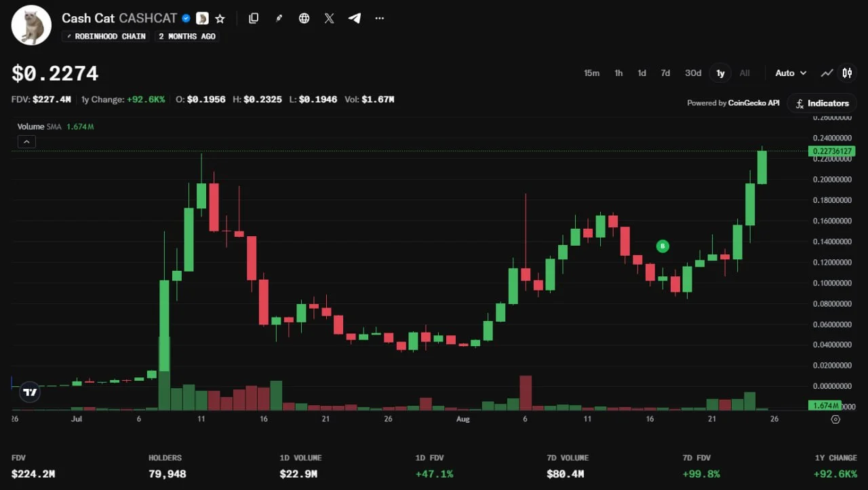Select the 1y timeframe
Image resolution: width=868 pixels, height=490 pixels.
(720, 73)
